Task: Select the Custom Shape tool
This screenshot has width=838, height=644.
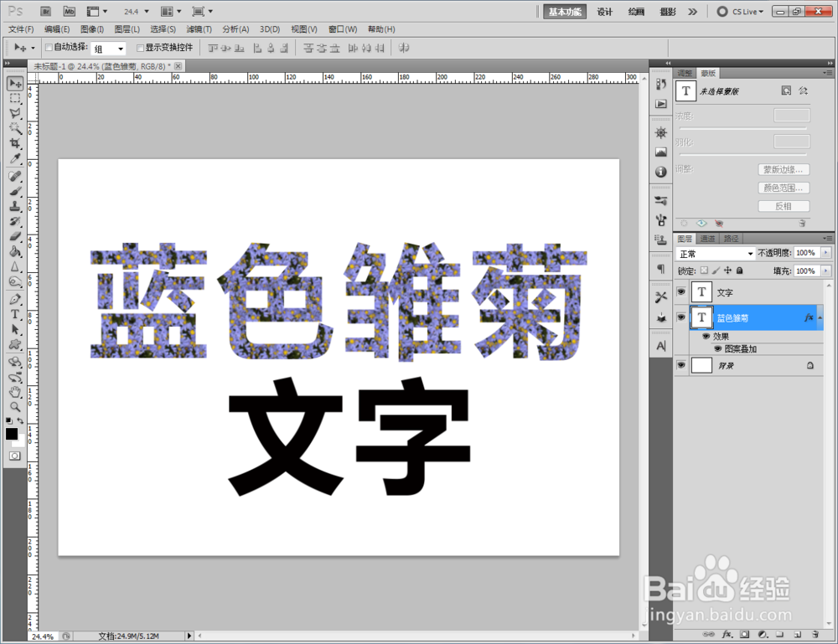Action: pos(15,344)
